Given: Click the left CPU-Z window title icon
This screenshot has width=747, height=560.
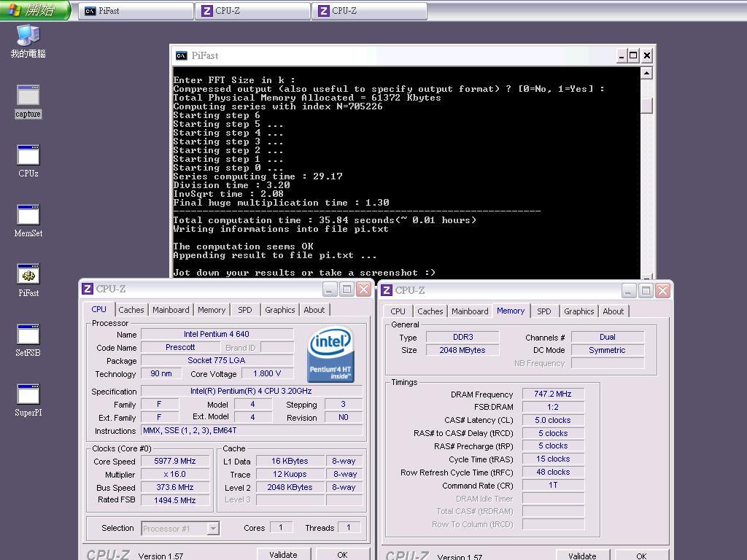Looking at the screenshot, I should pyautogui.click(x=88, y=289).
